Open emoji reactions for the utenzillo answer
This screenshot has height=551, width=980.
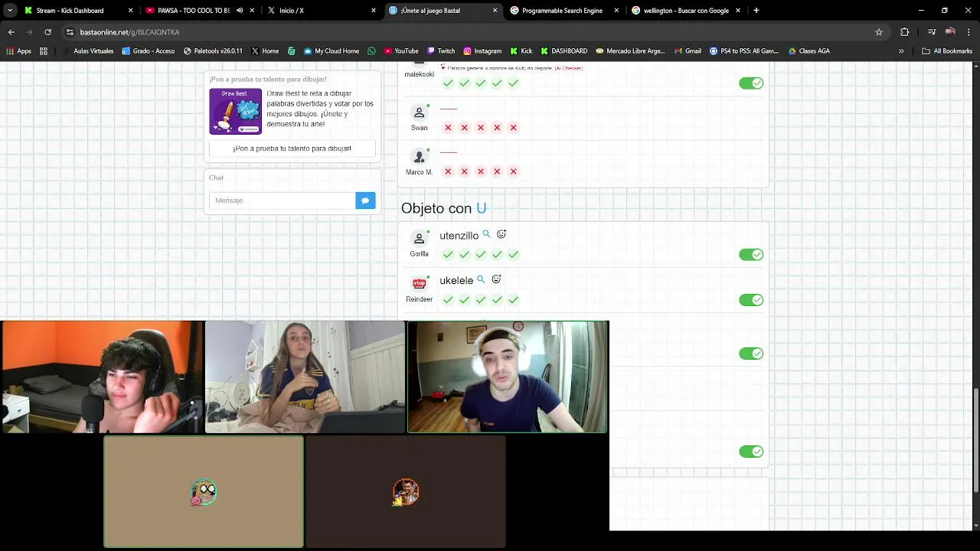501,234
